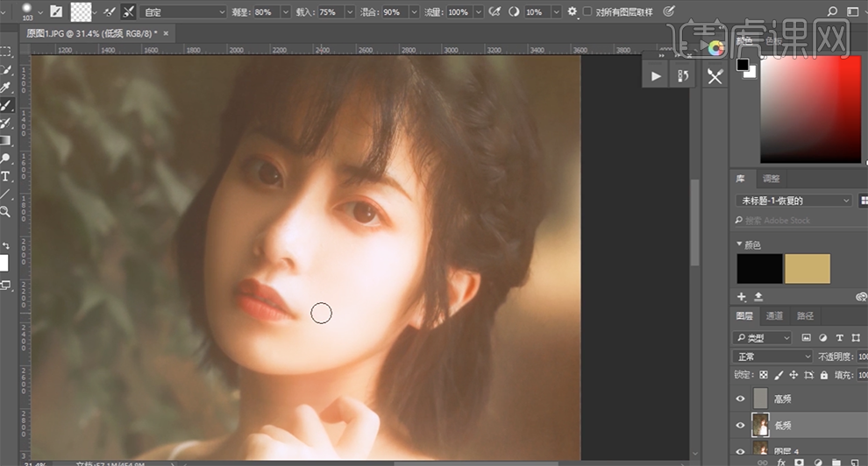Hide the 高频 layer
This screenshot has height=466, width=868.
pyautogui.click(x=741, y=399)
